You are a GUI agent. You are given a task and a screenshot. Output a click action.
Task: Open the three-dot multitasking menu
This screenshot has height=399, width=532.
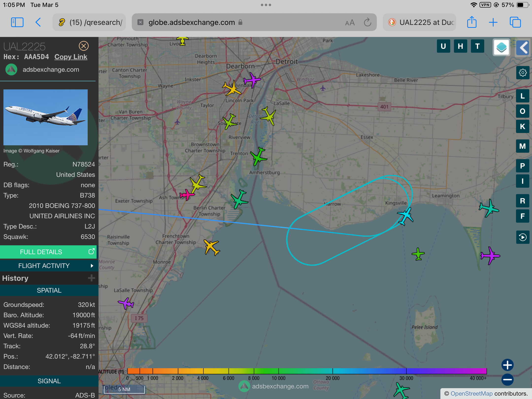coord(266,5)
